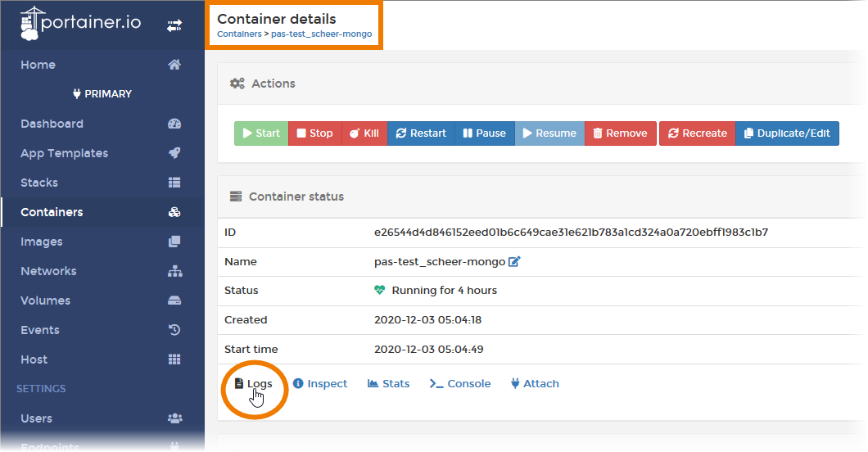Click the Images clone icon

pos(174,242)
